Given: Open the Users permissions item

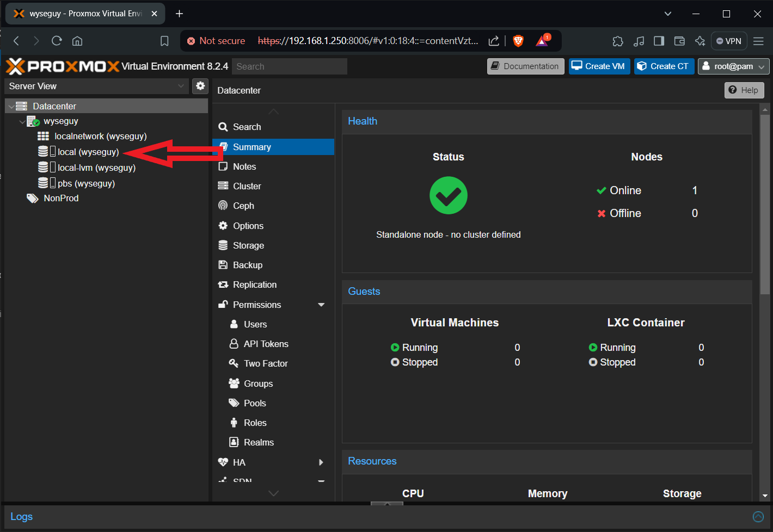Looking at the screenshot, I should 273,324.
